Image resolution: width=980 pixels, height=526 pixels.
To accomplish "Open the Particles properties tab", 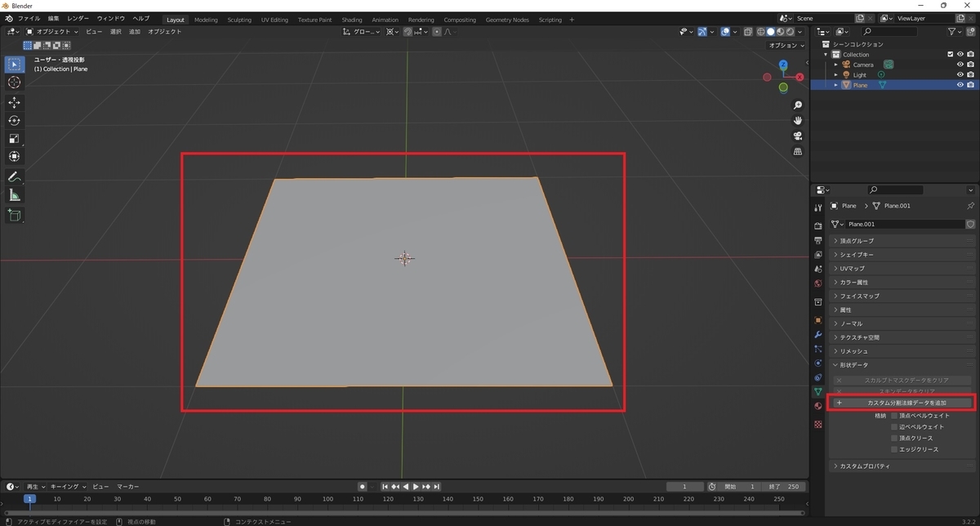I will [818, 349].
